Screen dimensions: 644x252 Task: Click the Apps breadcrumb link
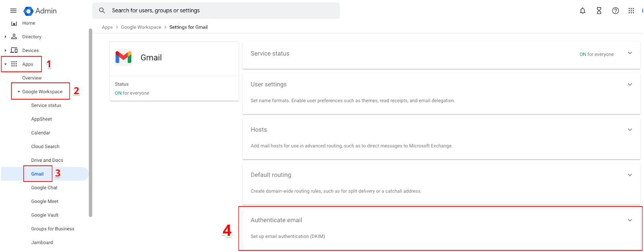[107, 27]
